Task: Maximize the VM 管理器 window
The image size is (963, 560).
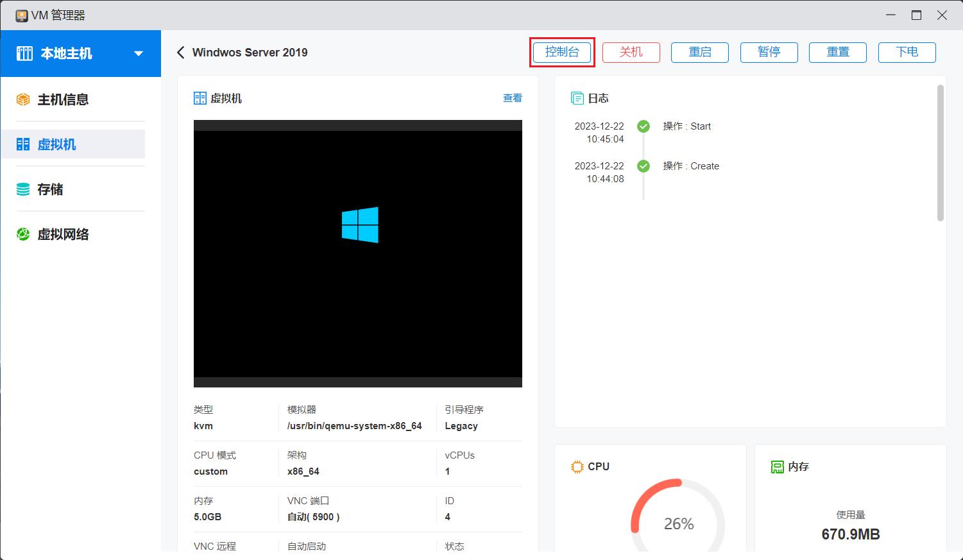Action: [916, 15]
